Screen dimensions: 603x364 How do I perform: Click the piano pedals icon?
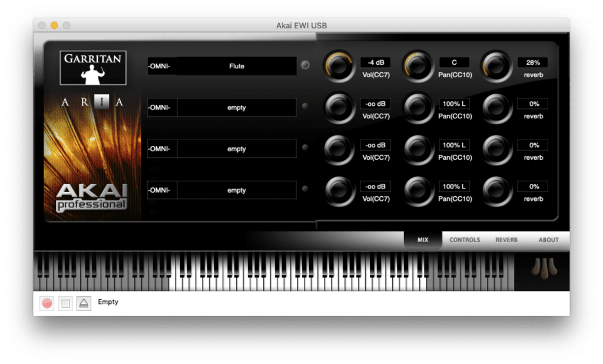pyautogui.click(x=542, y=268)
